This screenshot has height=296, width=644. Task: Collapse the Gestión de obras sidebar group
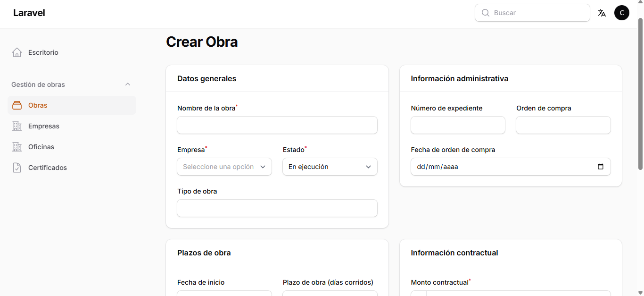coord(127,85)
